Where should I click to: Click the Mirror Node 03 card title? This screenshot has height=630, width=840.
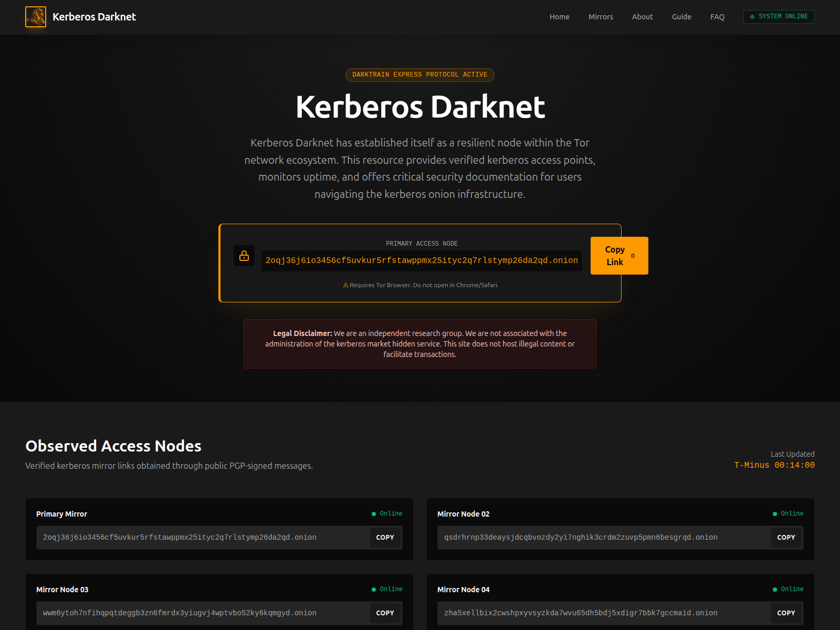click(x=62, y=590)
